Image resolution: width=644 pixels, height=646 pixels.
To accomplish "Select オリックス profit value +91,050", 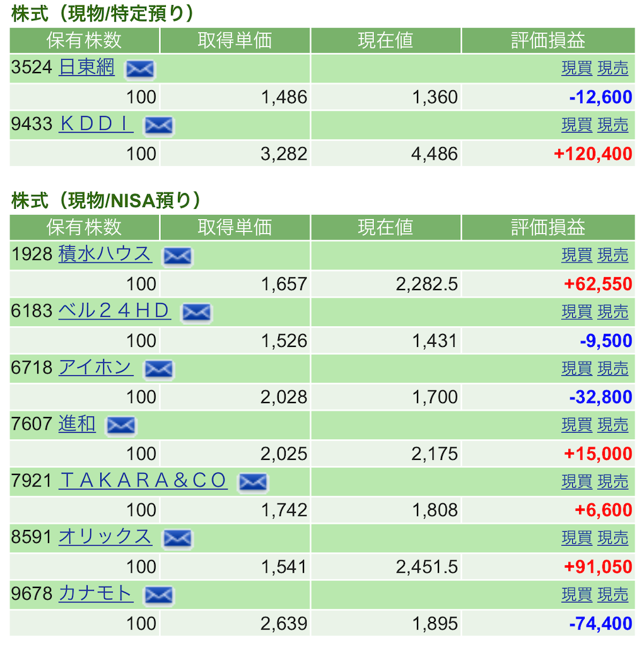I will (598, 567).
